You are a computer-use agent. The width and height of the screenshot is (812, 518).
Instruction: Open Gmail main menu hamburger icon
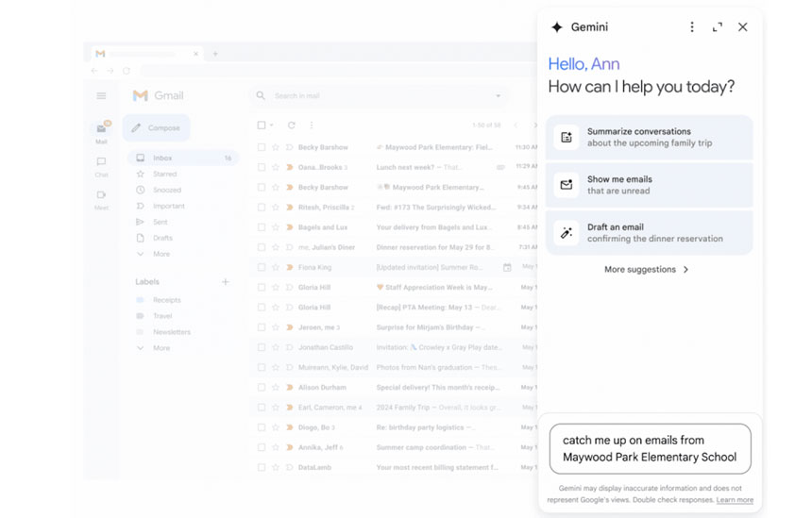(102, 95)
